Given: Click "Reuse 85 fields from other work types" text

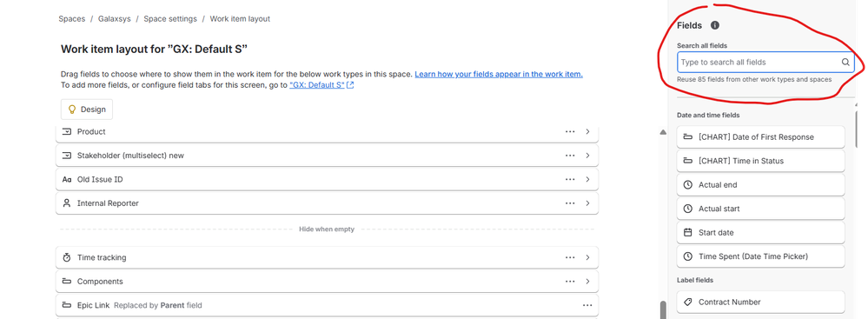Looking at the screenshot, I should 754,80.
